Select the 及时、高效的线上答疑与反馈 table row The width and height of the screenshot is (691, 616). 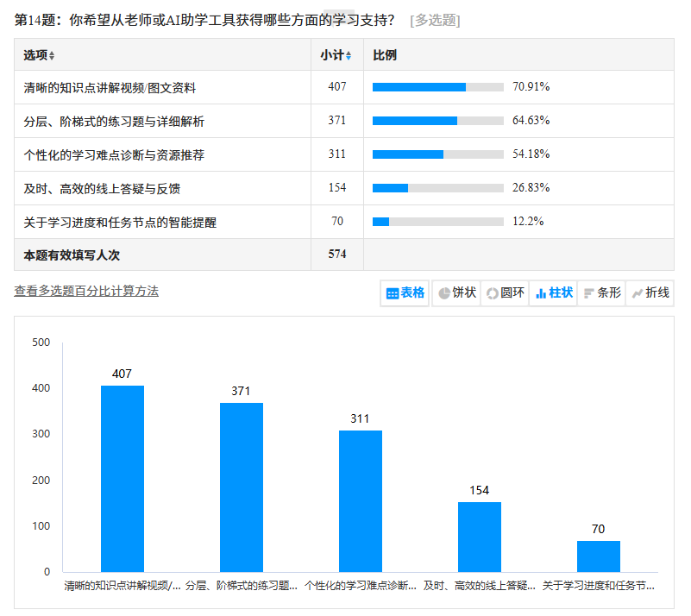click(x=102, y=188)
